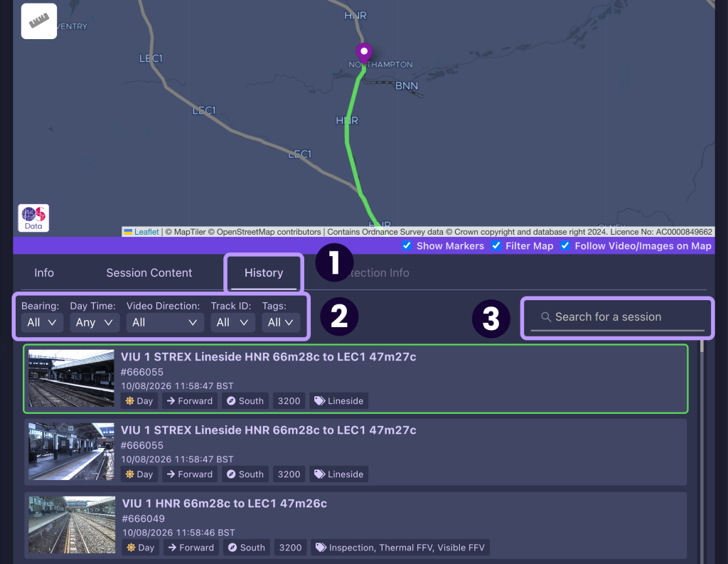The height and width of the screenshot is (564, 728).
Task: Toggle the Filter Map checkbox
Action: (496, 246)
